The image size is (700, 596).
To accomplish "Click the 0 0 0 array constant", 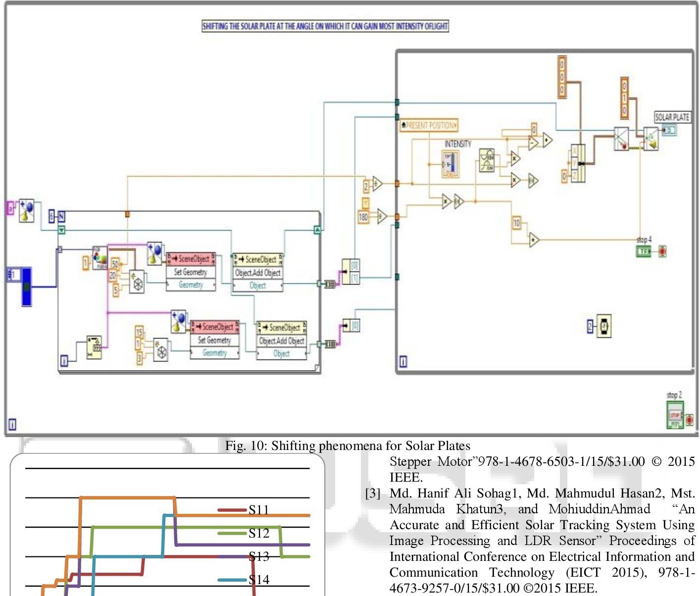I will 562,77.
